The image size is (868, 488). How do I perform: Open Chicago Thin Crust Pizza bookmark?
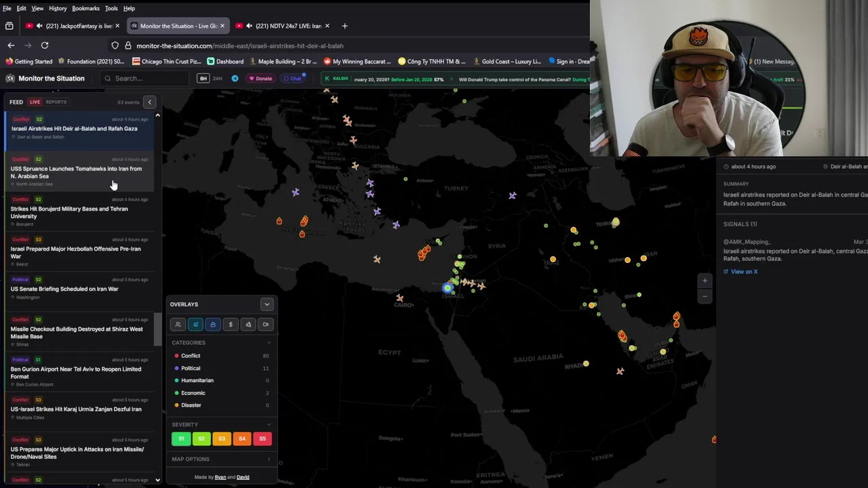point(167,61)
